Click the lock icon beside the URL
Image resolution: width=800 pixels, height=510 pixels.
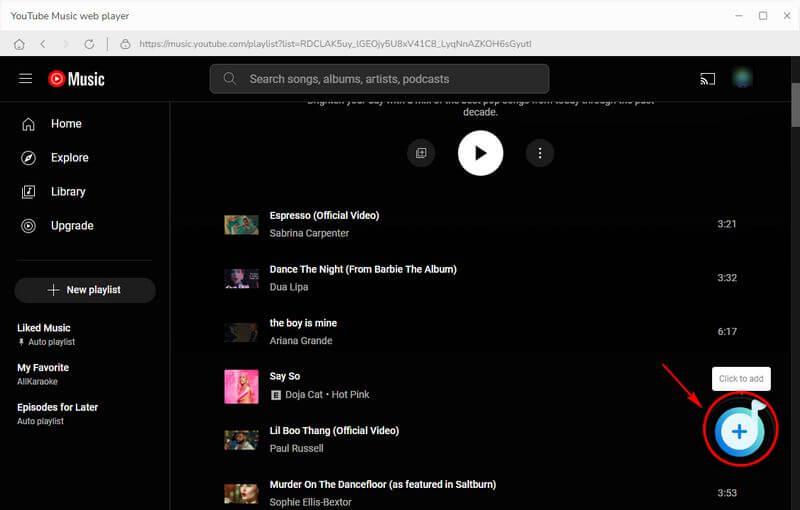click(x=125, y=44)
